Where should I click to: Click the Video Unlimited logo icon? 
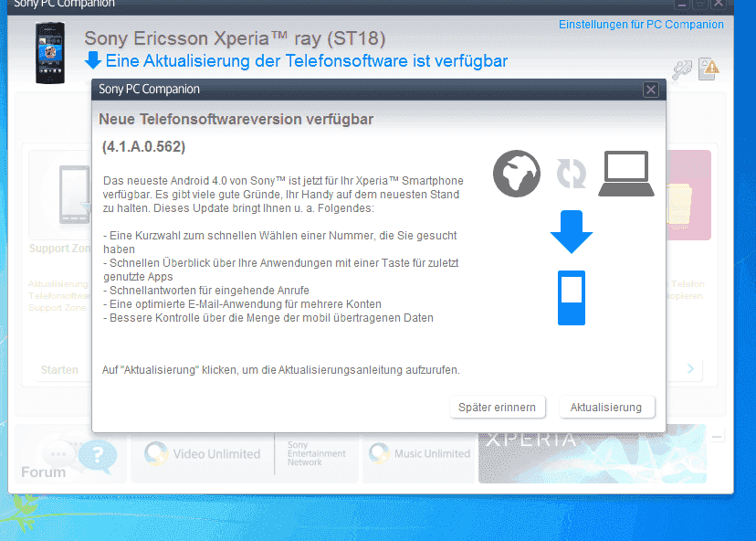click(156, 453)
